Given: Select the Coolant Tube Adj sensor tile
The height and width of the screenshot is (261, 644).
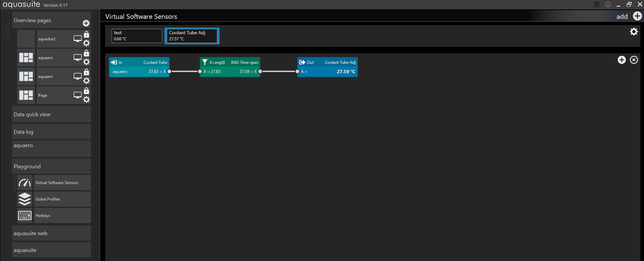Looking at the screenshot, I should [x=192, y=36].
